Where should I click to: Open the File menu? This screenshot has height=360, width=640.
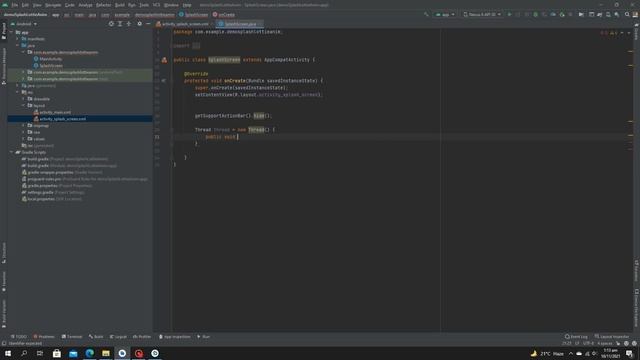pos(15,5)
